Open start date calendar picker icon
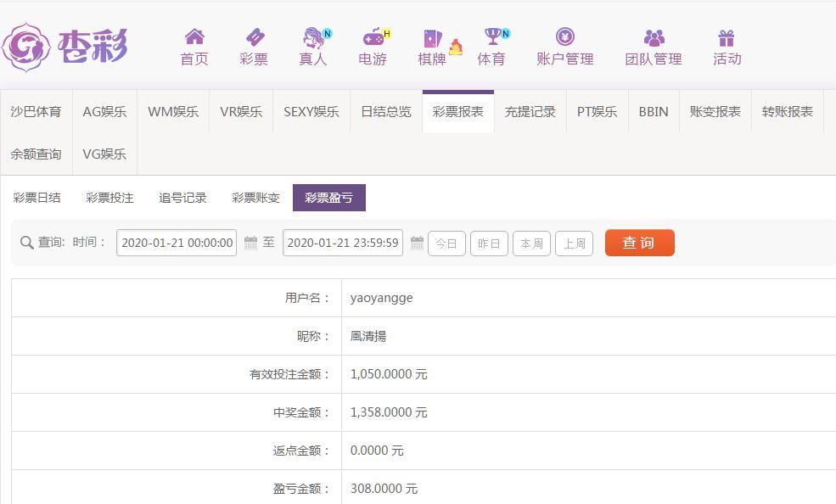Screen dimensions: 836x504 click(250, 243)
